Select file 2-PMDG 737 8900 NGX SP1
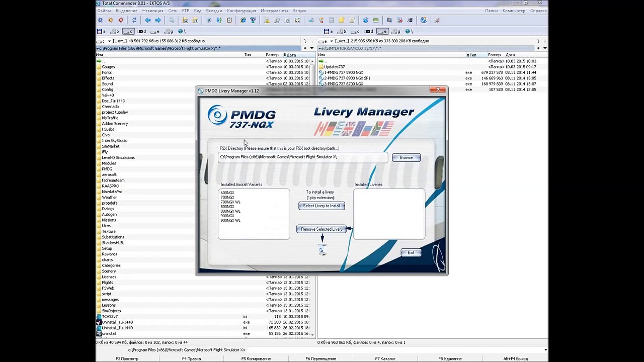Viewport: 644px width, 362px height. pyautogui.click(x=347, y=78)
